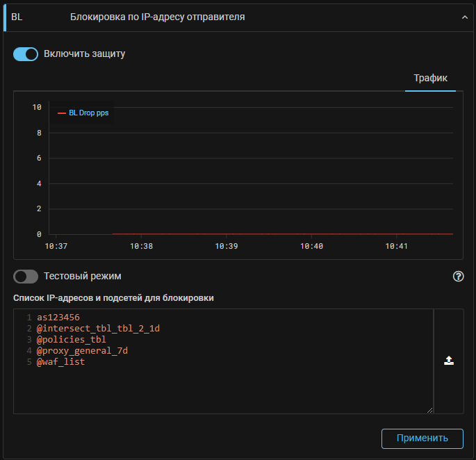Enable the 'Тестовый режим' switch

click(26, 277)
